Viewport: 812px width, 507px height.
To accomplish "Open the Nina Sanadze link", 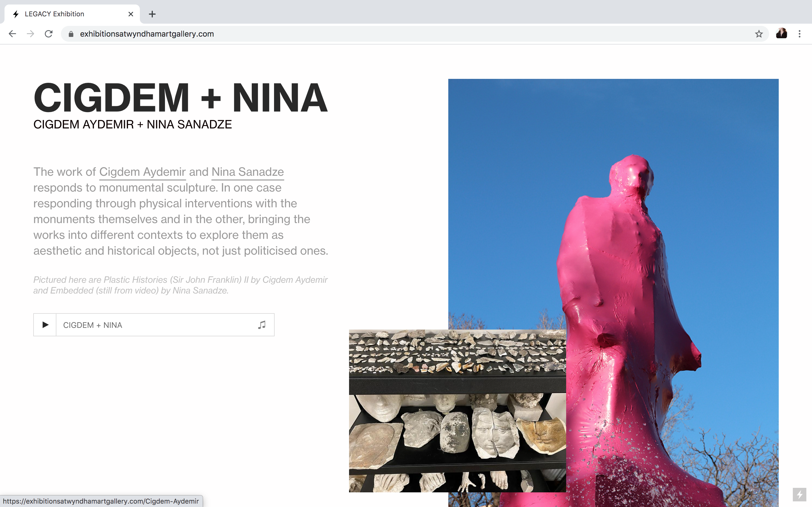I will coord(248,172).
